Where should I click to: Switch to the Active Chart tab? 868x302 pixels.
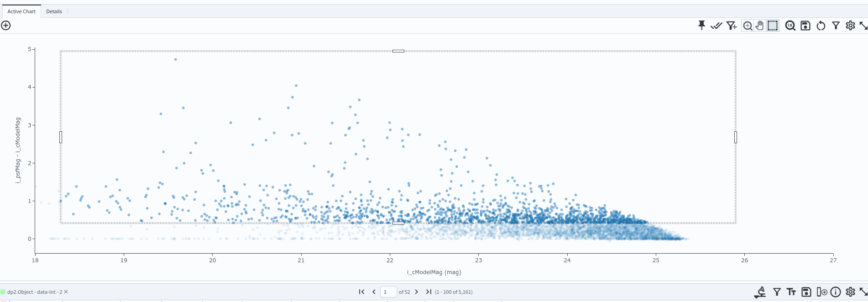[x=21, y=11]
